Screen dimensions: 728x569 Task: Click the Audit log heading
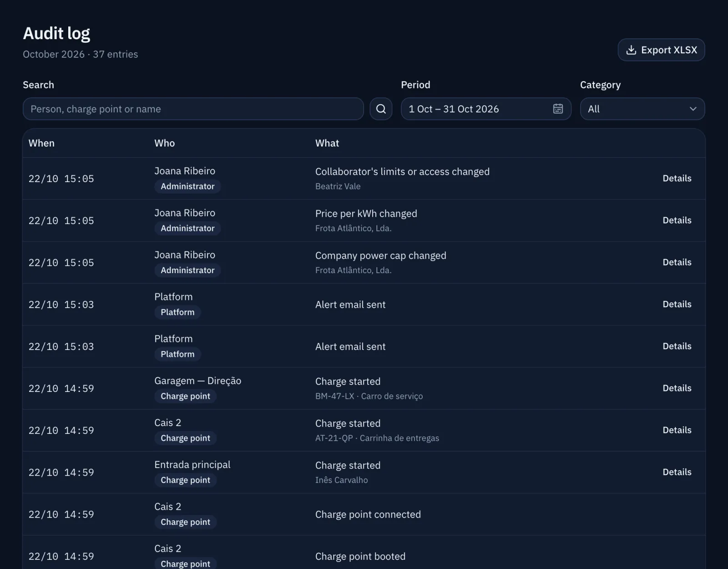(56, 33)
